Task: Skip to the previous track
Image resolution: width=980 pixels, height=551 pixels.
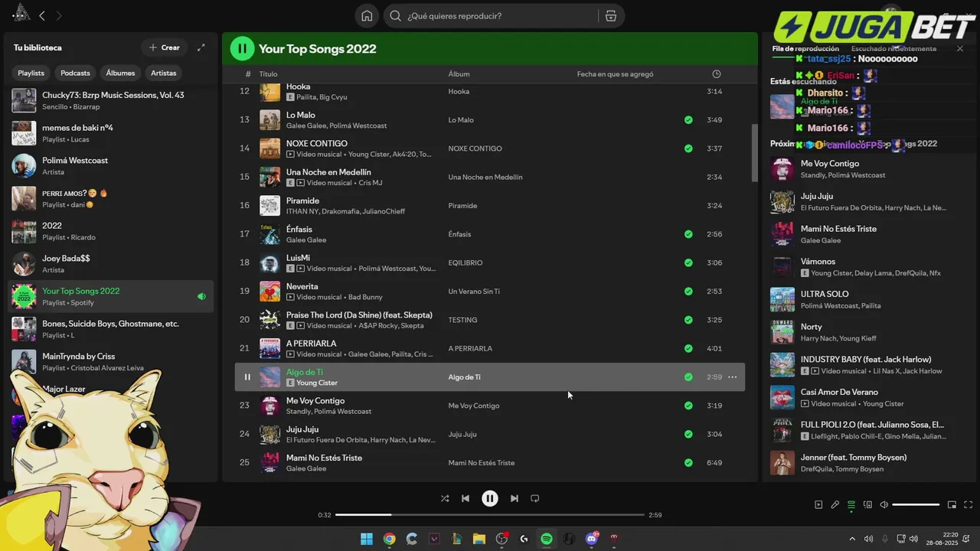Action: tap(465, 498)
